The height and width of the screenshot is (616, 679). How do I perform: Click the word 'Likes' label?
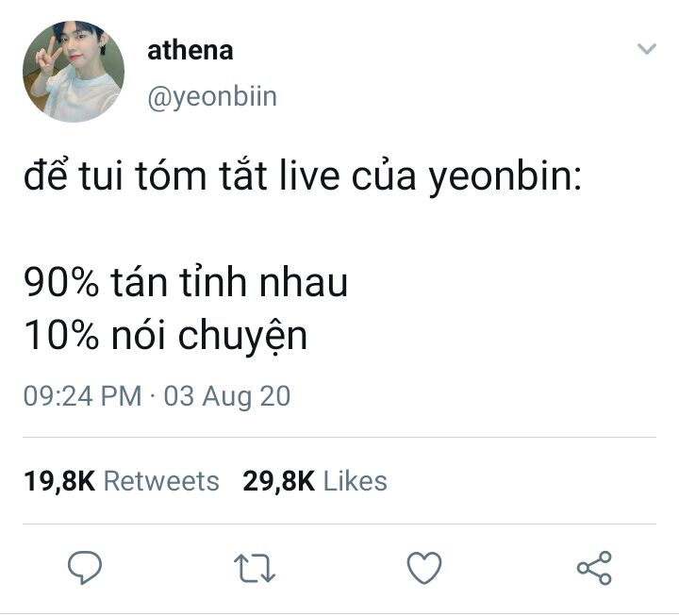pos(356,481)
